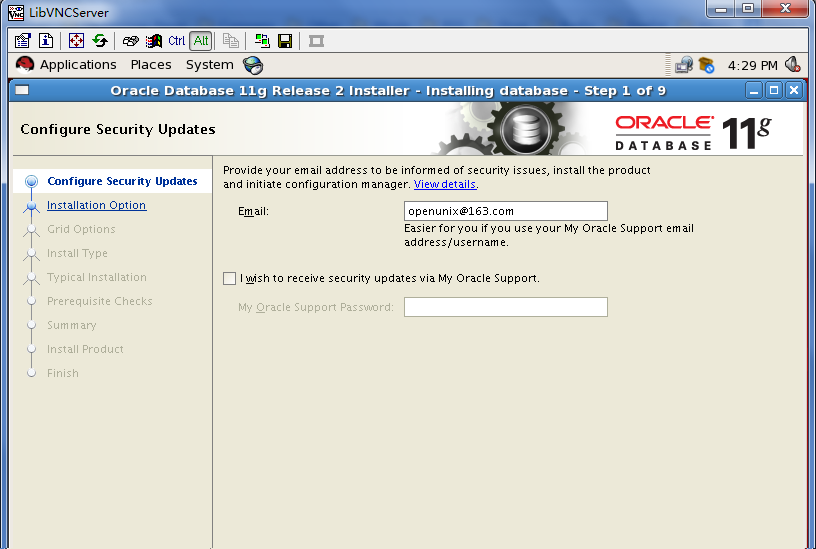Click the LibVNCServer title bar VNC icon

tap(16, 12)
